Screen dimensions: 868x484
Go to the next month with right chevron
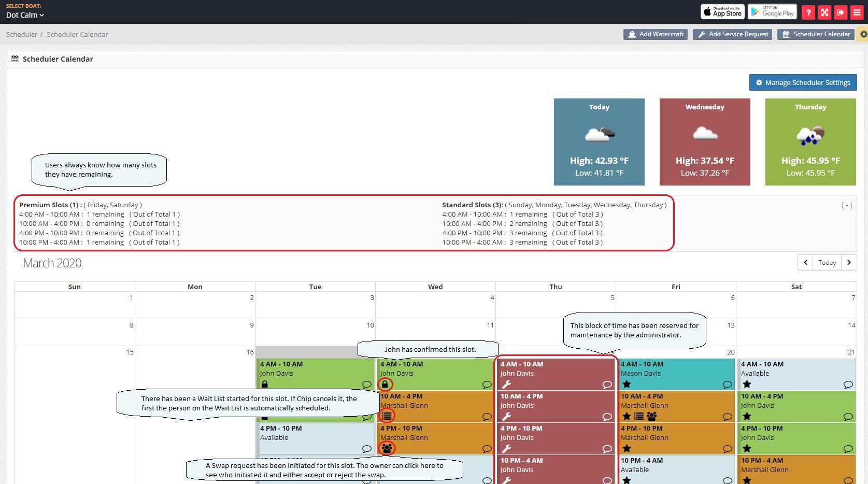[x=849, y=262]
